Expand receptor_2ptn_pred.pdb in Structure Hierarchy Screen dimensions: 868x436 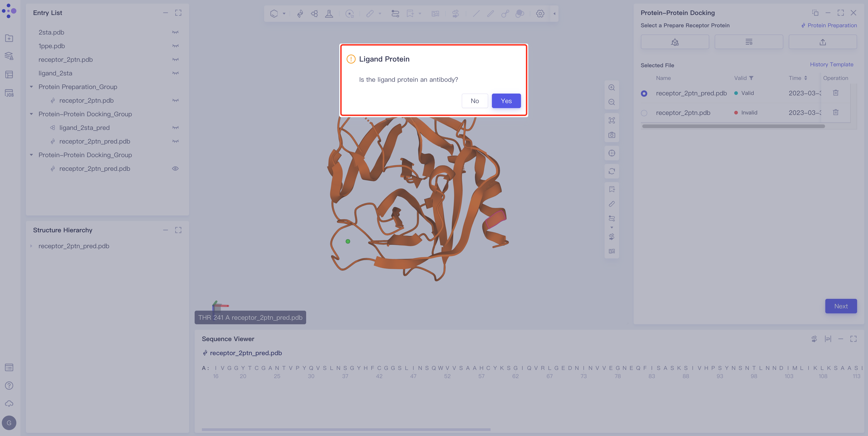(x=31, y=246)
